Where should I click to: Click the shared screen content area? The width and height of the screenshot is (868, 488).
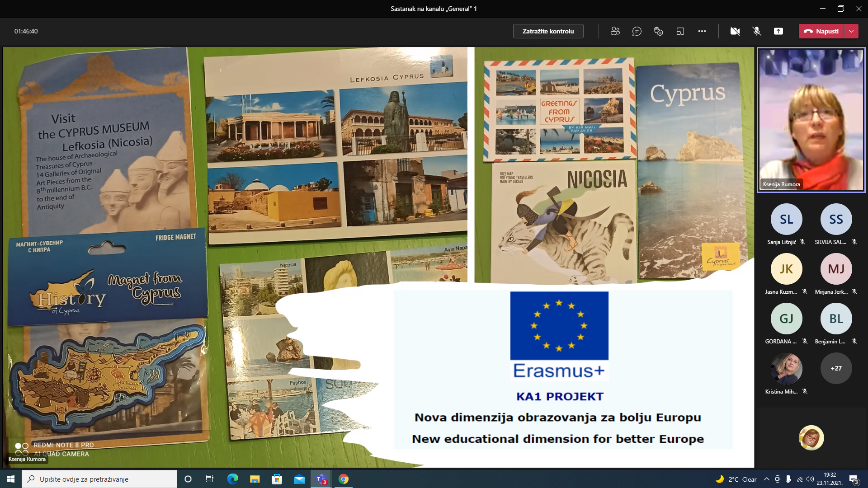click(x=378, y=257)
